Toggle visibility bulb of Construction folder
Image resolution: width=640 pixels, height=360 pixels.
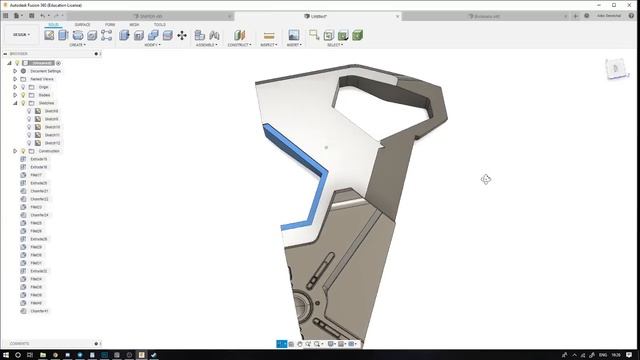(23, 151)
